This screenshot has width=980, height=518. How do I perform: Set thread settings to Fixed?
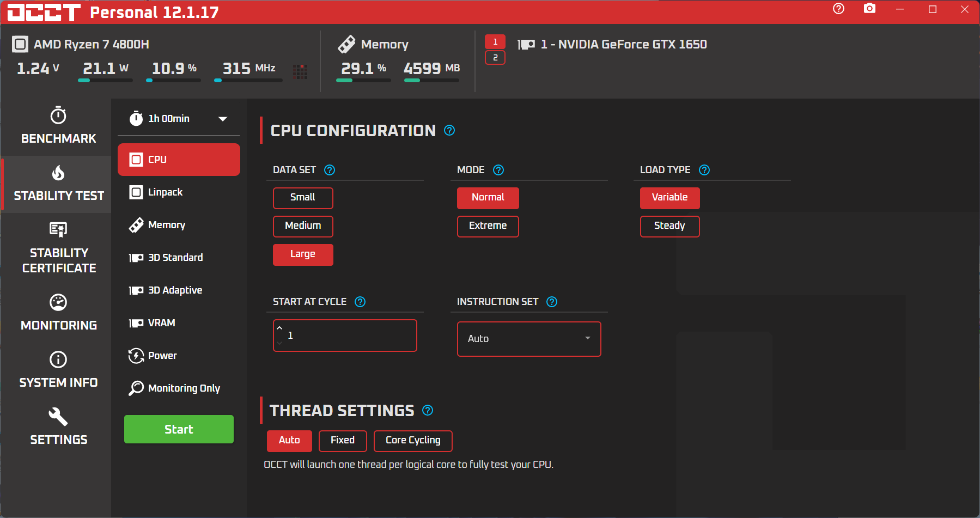343,441
